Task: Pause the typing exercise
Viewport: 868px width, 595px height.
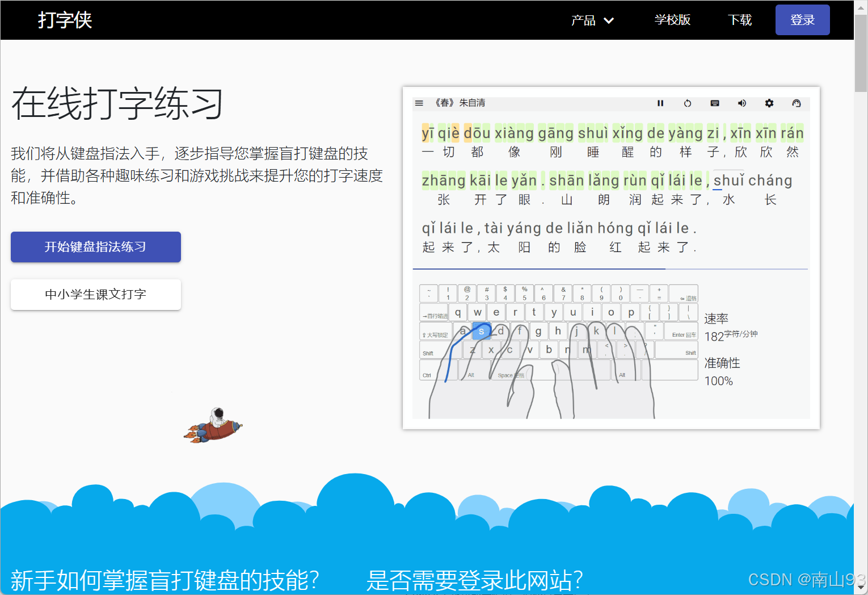Action: 660,103
